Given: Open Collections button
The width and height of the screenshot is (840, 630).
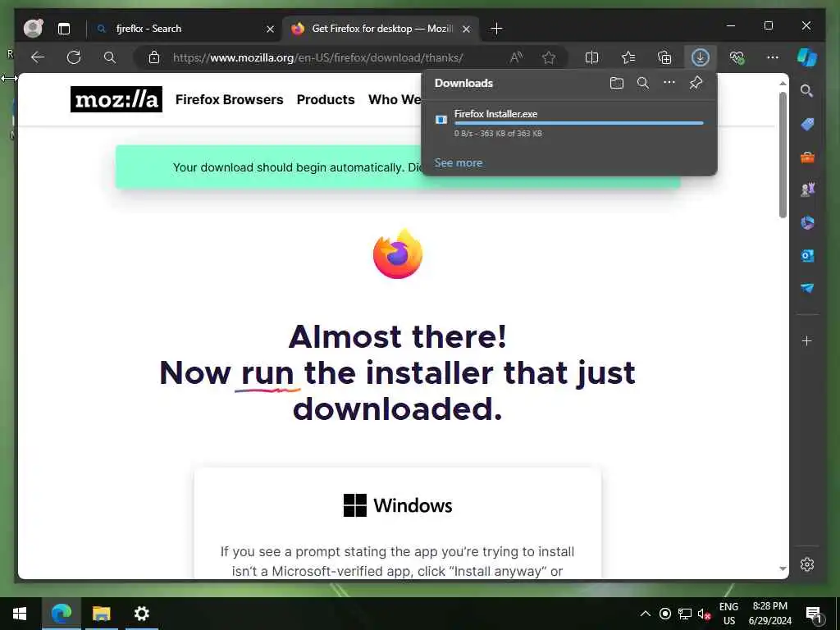Looking at the screenshot, I should click(x=664, y=57).
